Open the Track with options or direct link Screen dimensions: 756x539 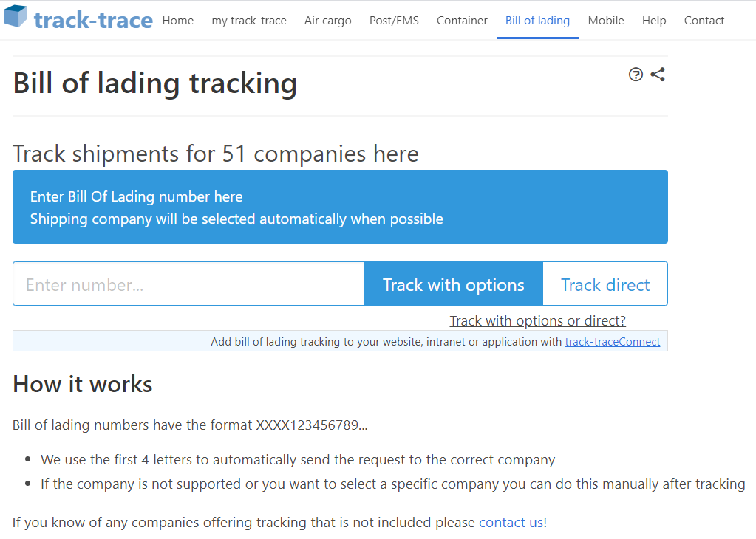tap(537, 320)
